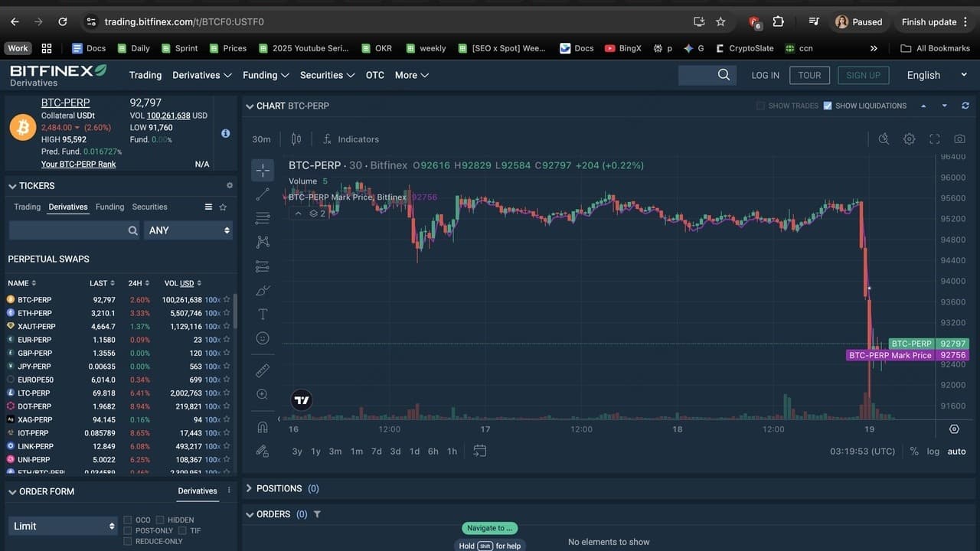
Task: Disable the SHOW LIQUIDATIONS checkbox
Action: coord(828,105)
